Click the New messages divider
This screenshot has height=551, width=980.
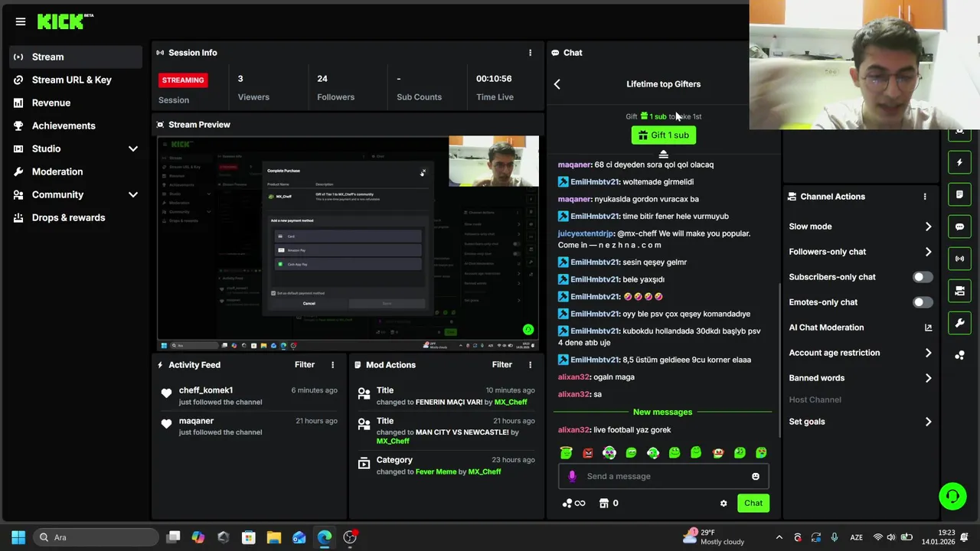pos(663,412)
